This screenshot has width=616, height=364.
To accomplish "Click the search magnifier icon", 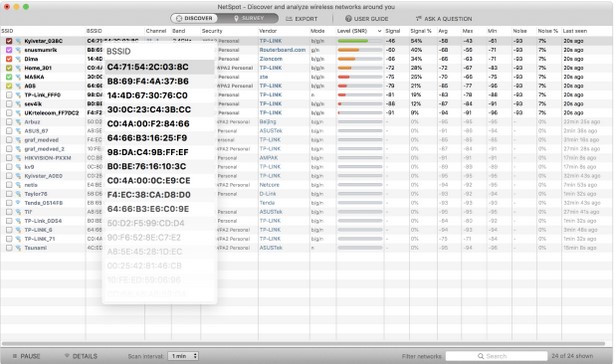I will pos(480,356).
